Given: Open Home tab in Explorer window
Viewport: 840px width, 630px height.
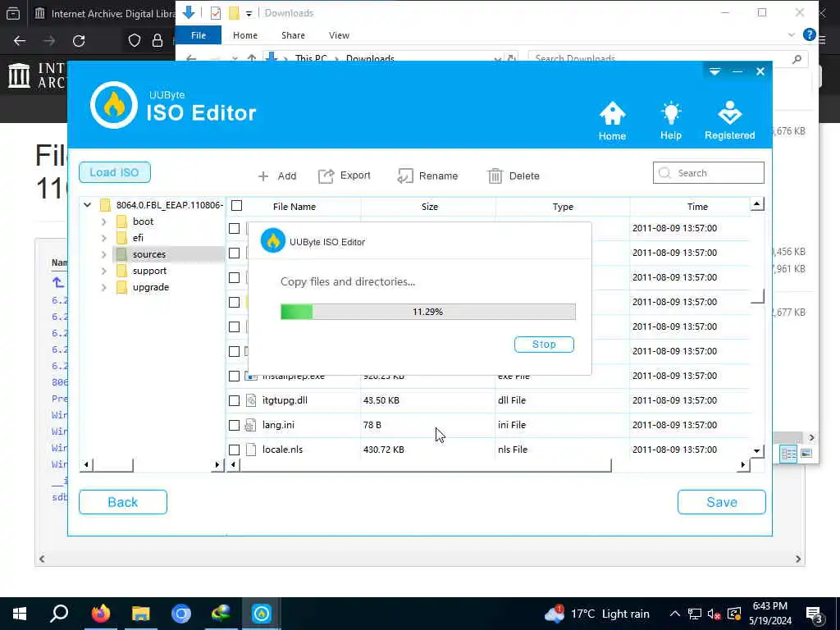Looking at the screenshot, I should click(245, 35).
